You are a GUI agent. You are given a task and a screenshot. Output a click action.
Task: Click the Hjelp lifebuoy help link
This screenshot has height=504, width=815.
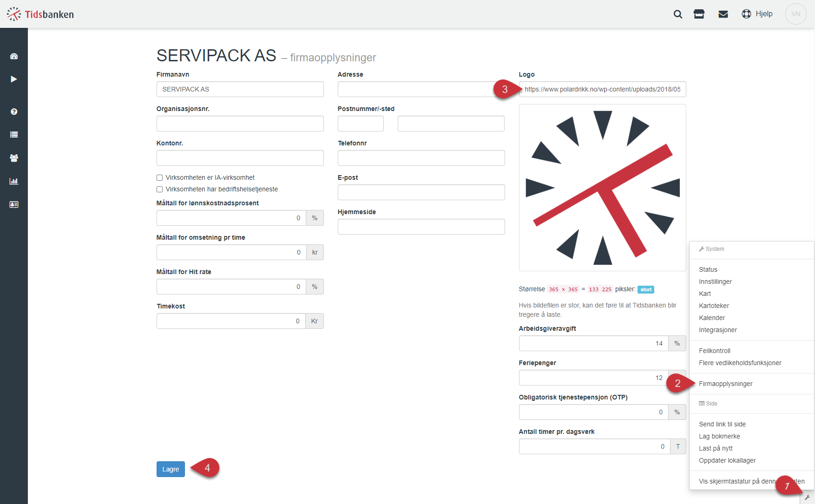[757, 14]
